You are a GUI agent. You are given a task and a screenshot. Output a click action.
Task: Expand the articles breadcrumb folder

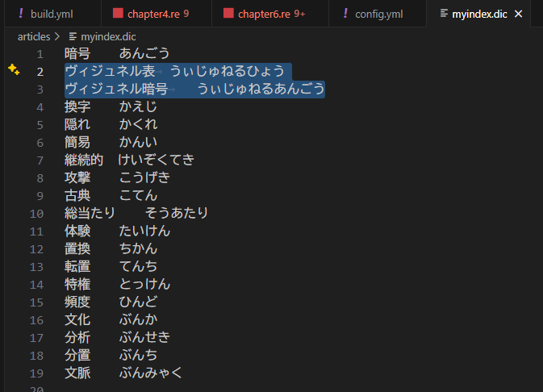tap(33, 36)
